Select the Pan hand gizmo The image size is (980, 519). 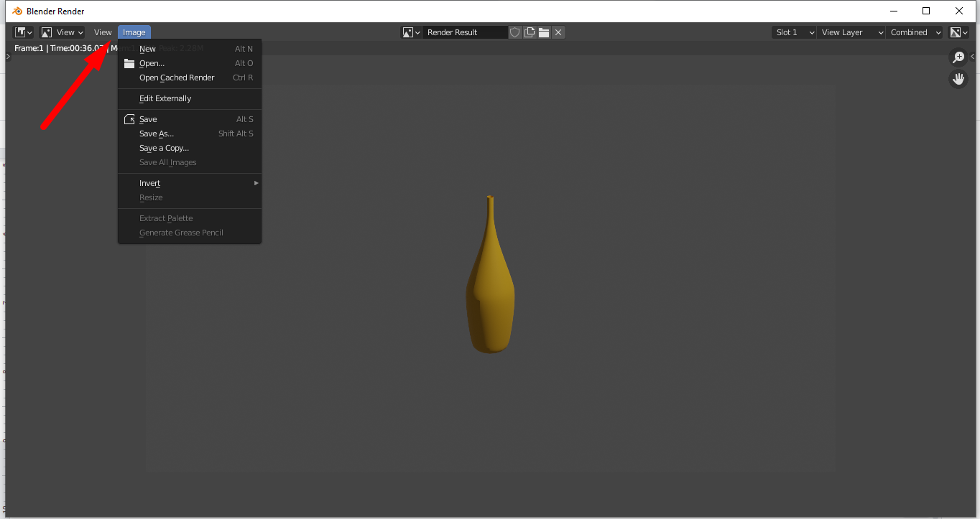point(958,78)
